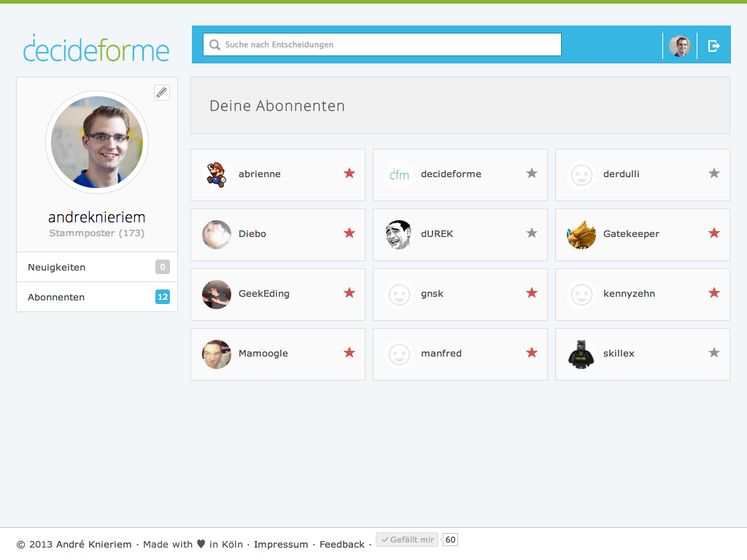The image size is (747, 560).
Task: Click the Feedback footer link
Action: click(341, 545)
